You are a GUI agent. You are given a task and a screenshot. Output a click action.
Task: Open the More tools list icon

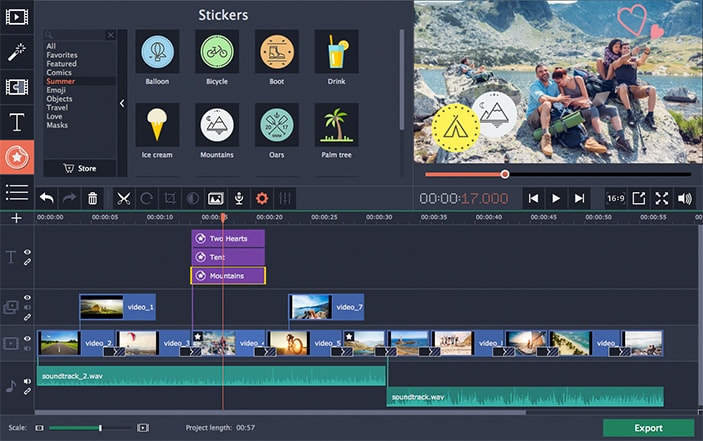click(17, 192)
